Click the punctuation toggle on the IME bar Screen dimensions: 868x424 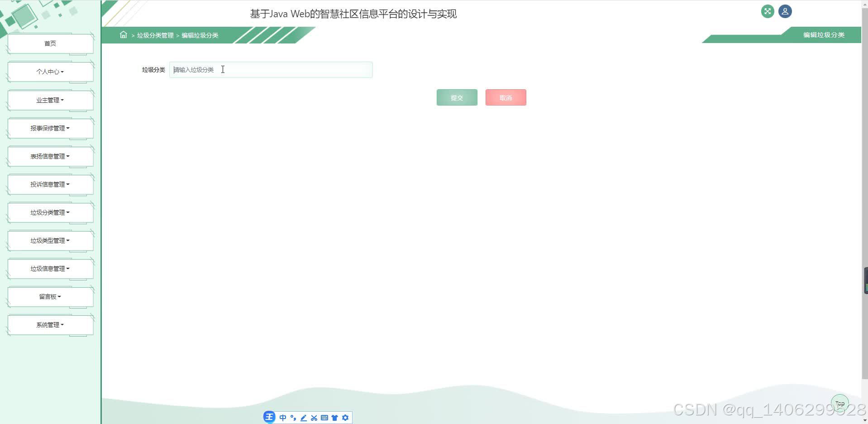[x=293, y=417]
